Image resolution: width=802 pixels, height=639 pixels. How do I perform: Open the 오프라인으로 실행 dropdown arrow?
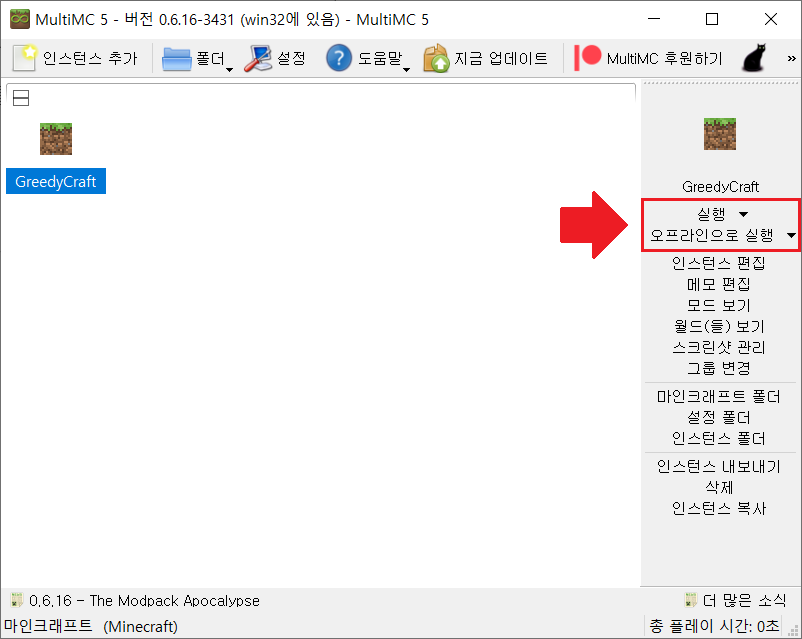[791, 236]
